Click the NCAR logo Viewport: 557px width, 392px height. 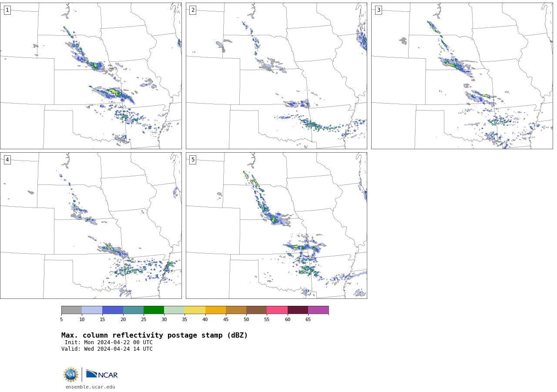tap(102, 374)
